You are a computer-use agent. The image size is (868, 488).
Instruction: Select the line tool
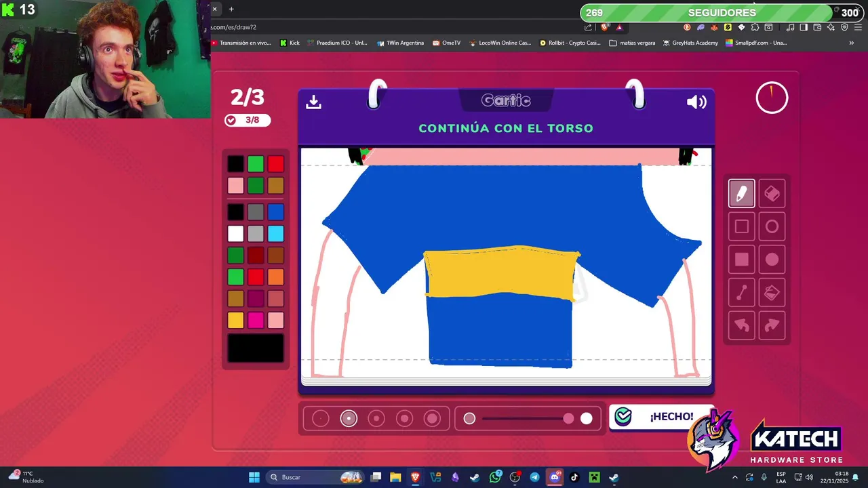[741, 293]
